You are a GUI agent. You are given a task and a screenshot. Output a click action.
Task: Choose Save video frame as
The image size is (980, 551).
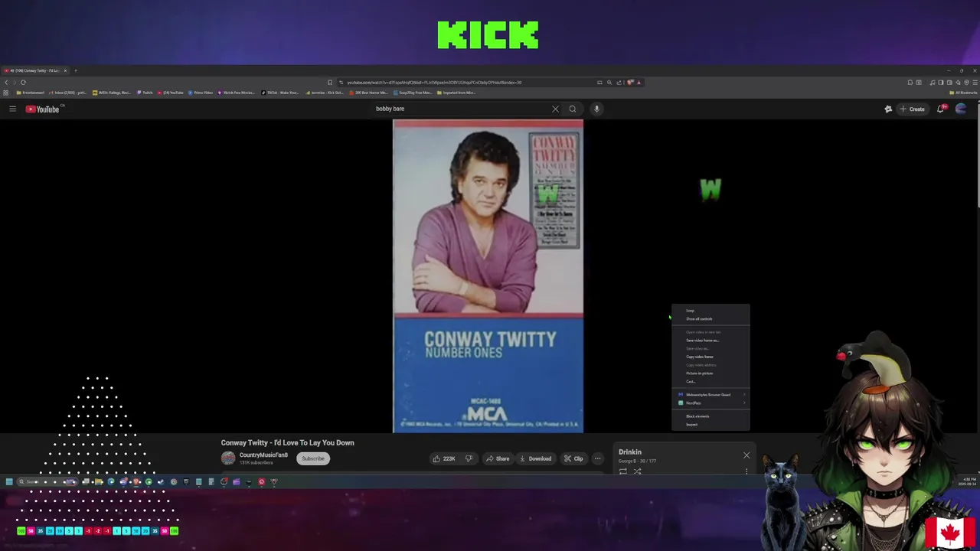[x=710, y=341]
